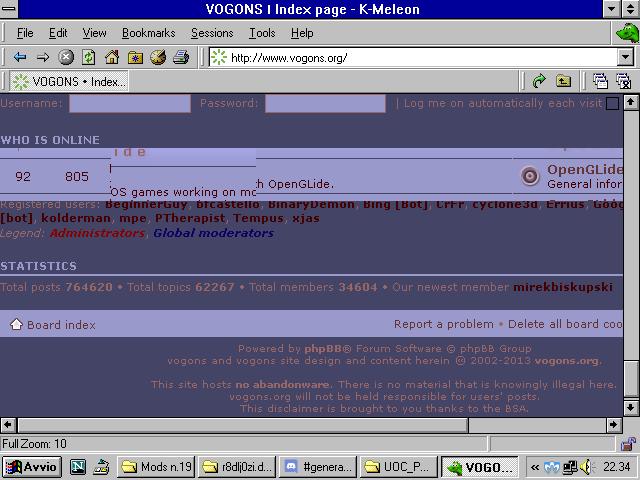Open user PTherapist's profile link

190,218
